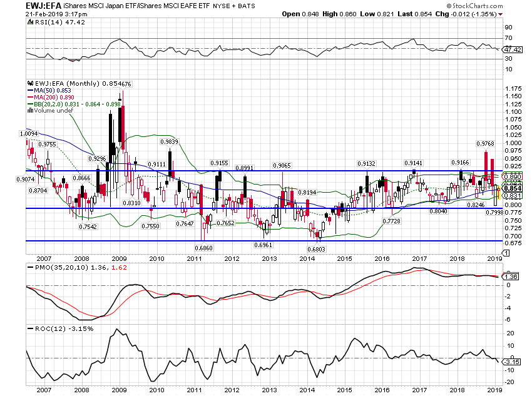Click the 0.6961 low label

click(263, 245)
